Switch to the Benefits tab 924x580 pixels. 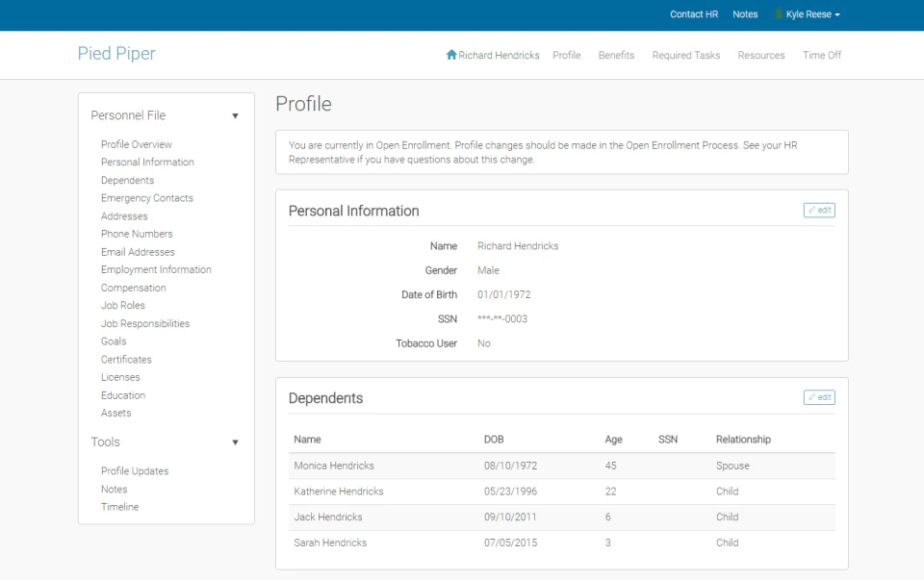616,55
